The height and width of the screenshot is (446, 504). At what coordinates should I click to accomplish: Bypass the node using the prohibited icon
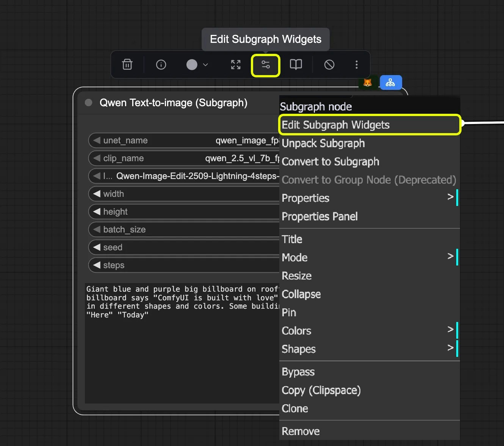[x=329, y=64]
